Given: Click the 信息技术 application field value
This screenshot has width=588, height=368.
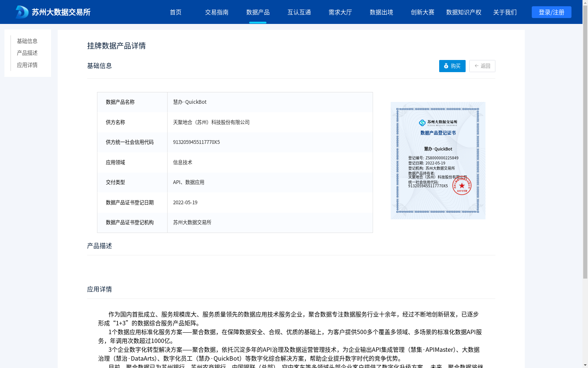Looking at the screenshot, I should [x=183, y=162].
